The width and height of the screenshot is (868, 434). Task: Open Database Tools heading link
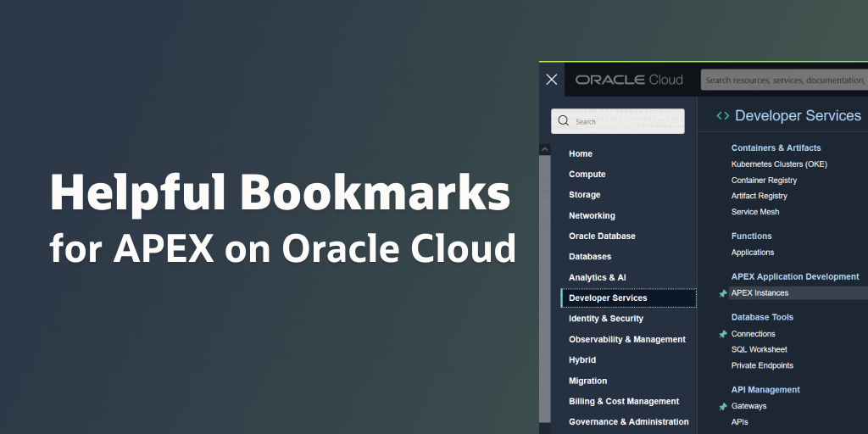click(x=762, y=317)
